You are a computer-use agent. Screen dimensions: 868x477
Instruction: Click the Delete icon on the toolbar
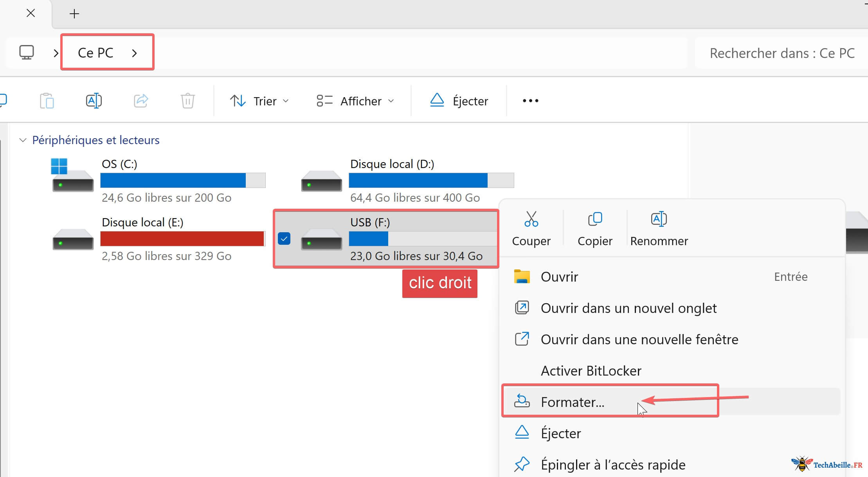click(187, 101)
